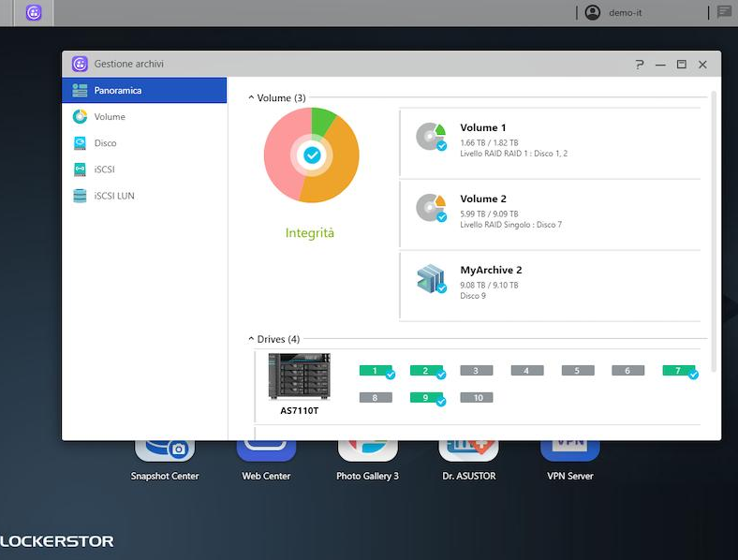This screenshot has width=738, height=560.
Task: Open the Volume 2 entry title
Action: 483,199
